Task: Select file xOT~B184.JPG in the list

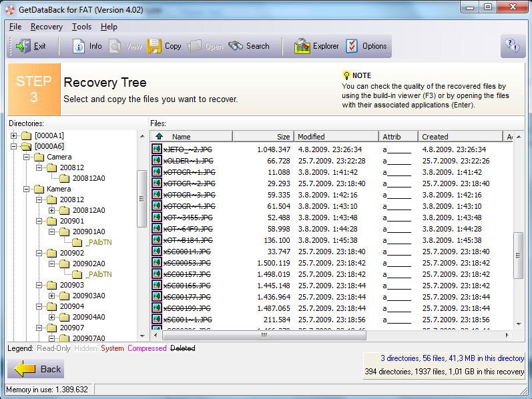Action: [188, 240]
